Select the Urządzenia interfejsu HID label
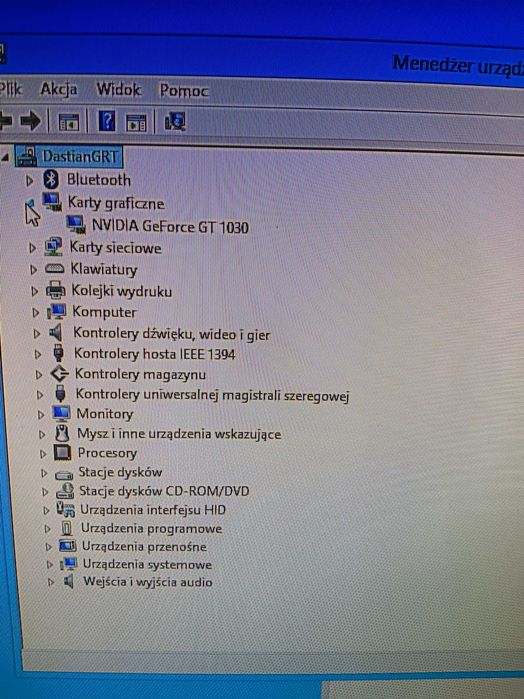 coord(153,510)
